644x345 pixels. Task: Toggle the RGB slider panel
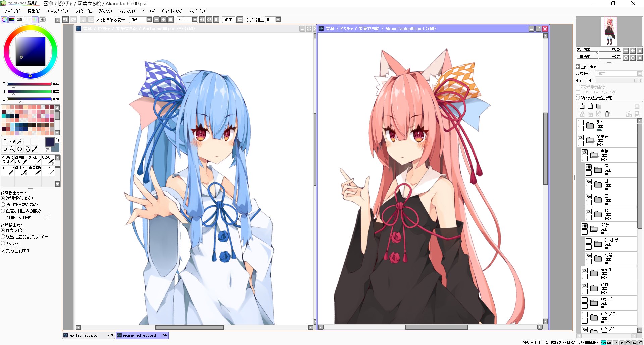[x=12, y=20]
